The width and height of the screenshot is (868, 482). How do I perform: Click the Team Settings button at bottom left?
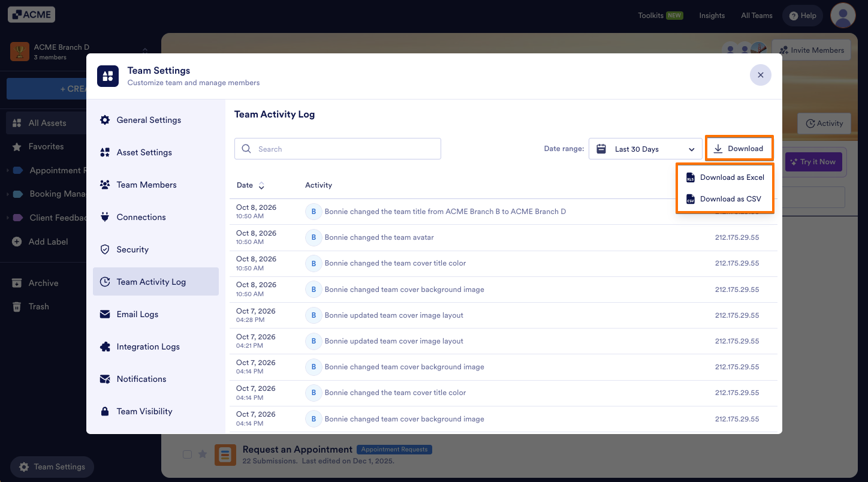[52, 467]
